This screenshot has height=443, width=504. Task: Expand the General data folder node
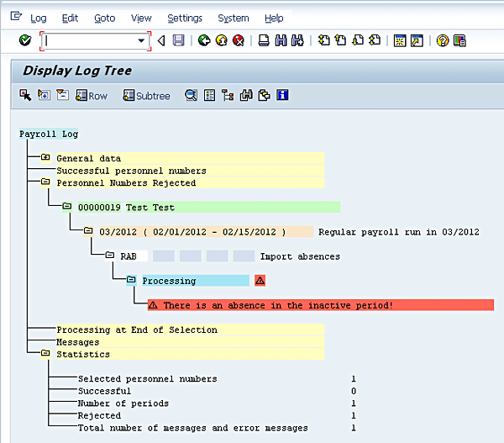45,158
